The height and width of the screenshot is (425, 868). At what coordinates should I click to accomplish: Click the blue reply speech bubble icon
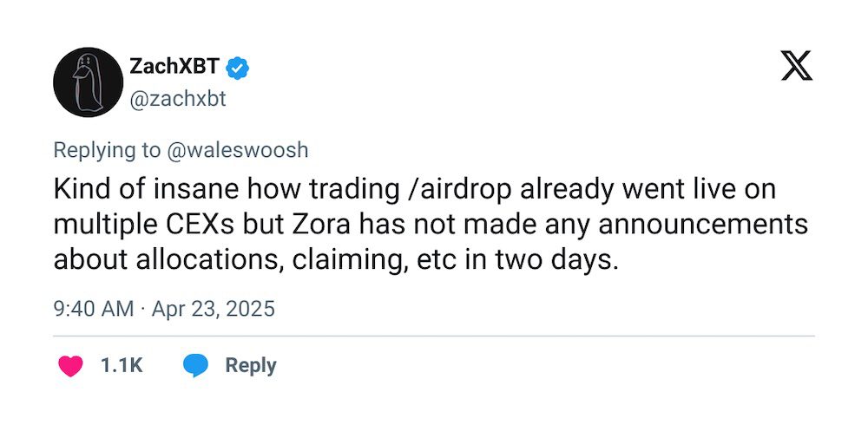(197, 366)
